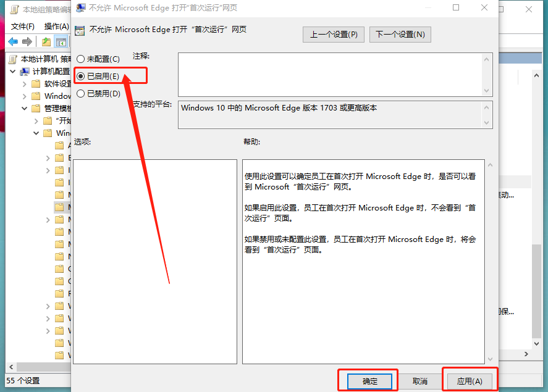Open the 操作(A) menu
The image size is (548, 392).
(56, 27)
